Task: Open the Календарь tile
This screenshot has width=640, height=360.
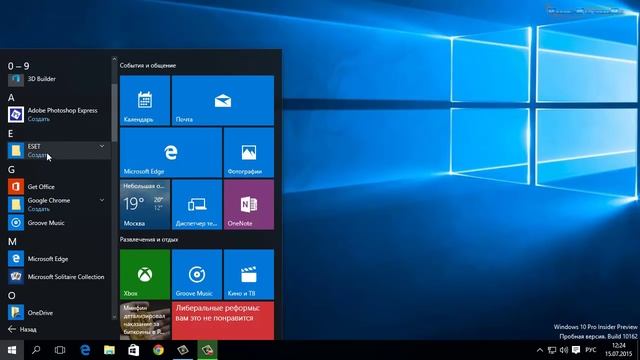Action: 145,100
